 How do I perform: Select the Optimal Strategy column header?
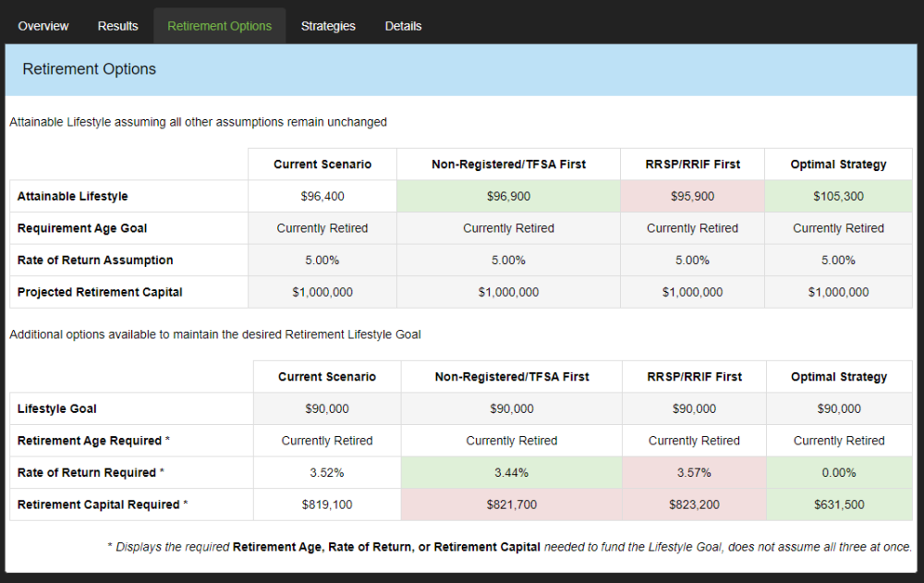tap(837, 164)
